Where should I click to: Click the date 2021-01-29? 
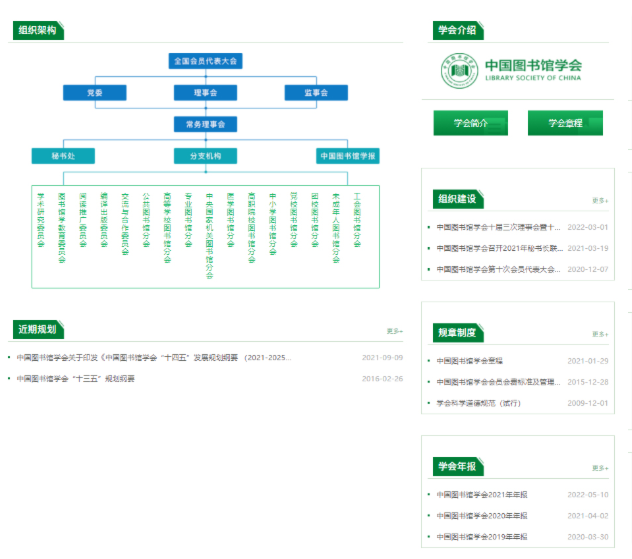[x=588, y=361]
